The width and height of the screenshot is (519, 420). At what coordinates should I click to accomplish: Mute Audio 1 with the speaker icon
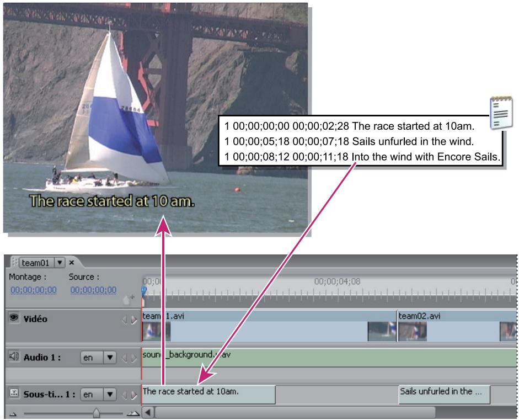click(x=14, y=355)
